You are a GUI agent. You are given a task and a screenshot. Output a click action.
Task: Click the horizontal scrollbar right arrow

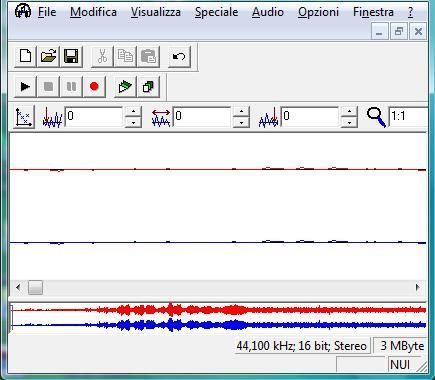pos(418,287)
